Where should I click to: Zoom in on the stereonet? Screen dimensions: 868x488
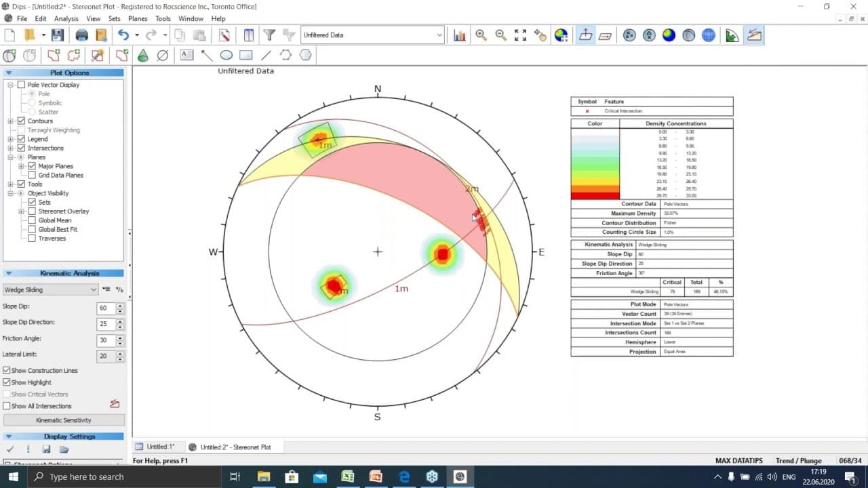point(481,35)
